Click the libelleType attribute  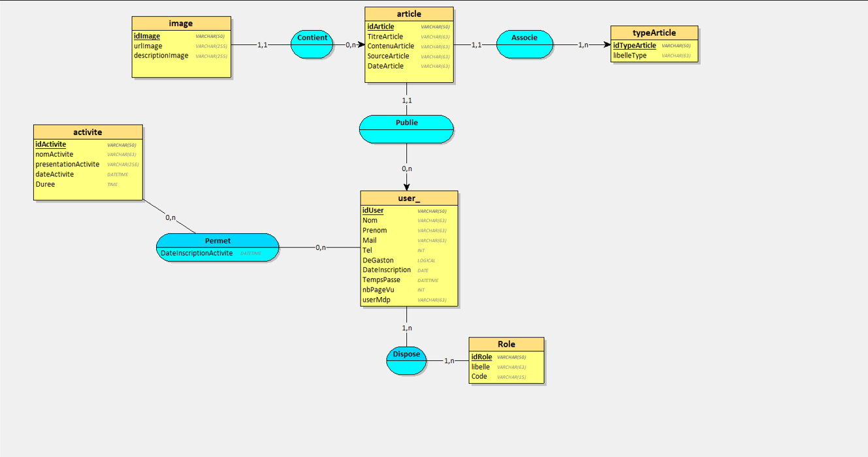(x=630, y=56)
